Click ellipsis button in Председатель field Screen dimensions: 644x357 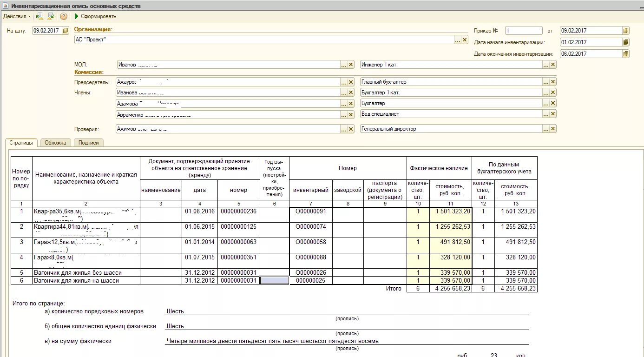tap(344, 82)
